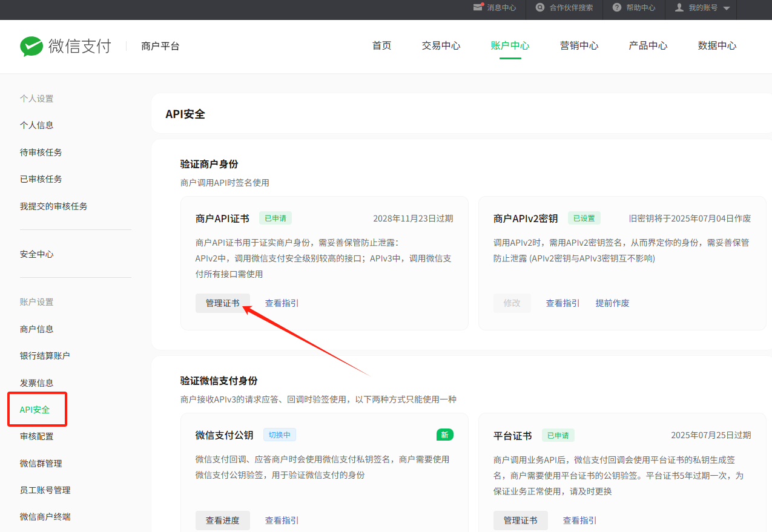The height and width of the screenshot is (532, 772).
Task: Click the 我的账号 user icon
Action: [679, 8]
